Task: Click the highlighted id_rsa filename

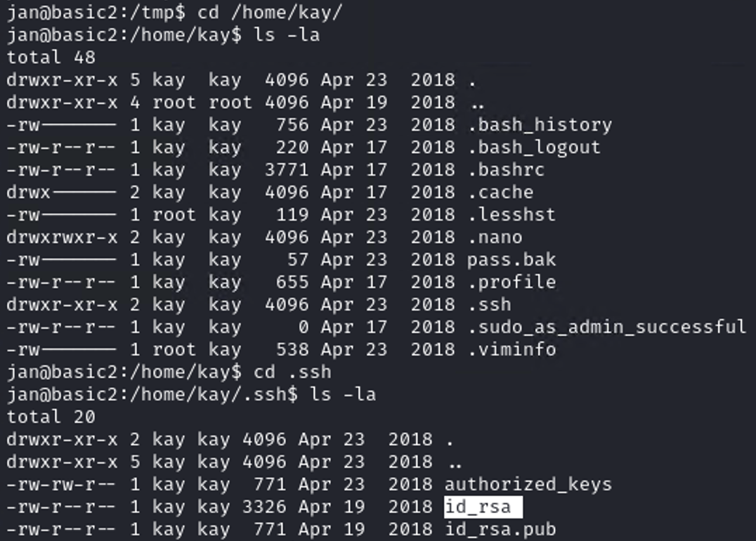Action: click(483, 507)
